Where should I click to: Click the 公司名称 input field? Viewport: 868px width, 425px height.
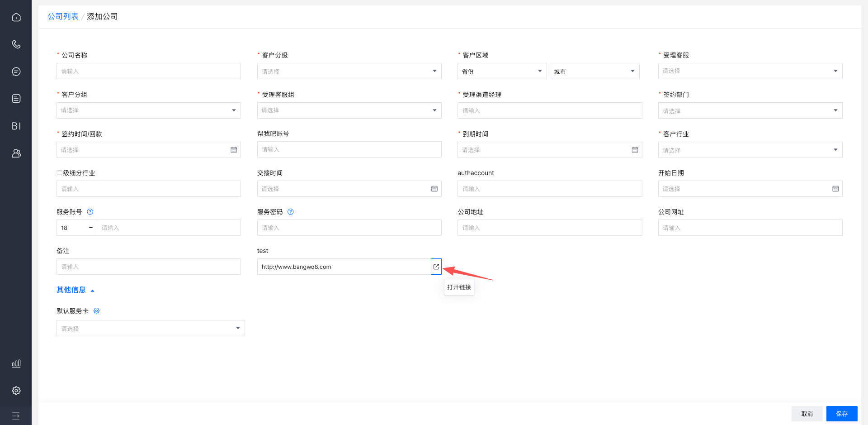coord(149,71)
